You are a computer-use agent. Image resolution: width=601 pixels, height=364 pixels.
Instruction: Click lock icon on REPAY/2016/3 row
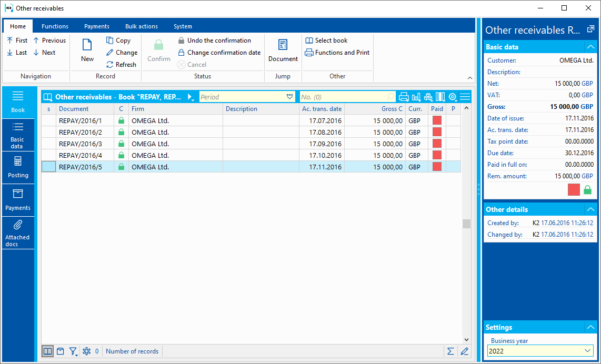pyautogui.click(x=122, y=144)
